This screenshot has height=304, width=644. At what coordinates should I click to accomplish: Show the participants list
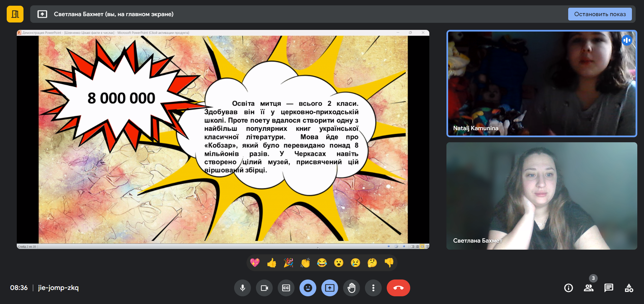tap(589, 288)
